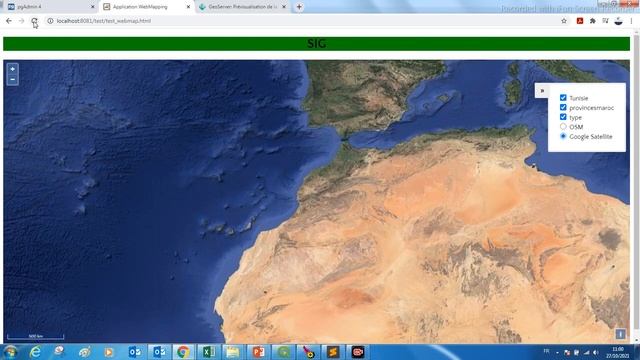Zoom in the map with plus button
The width and height of the screenshot is (640, 360).
13,69
